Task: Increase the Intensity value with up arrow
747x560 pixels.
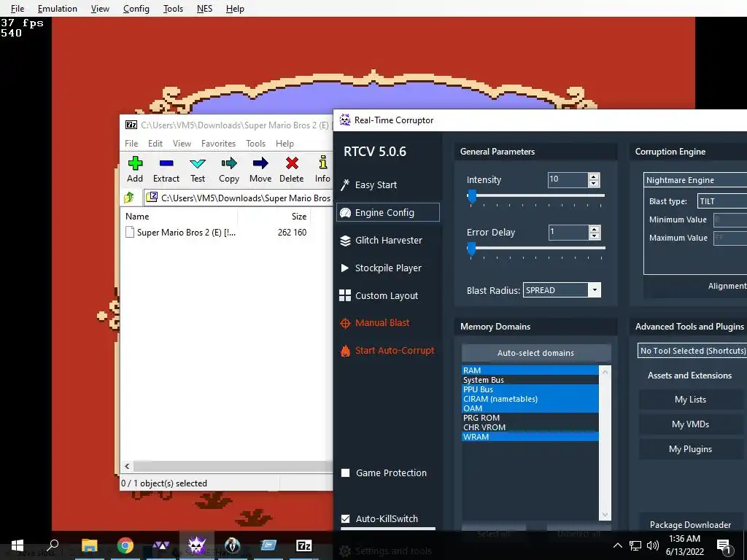Action: point(594,176)
